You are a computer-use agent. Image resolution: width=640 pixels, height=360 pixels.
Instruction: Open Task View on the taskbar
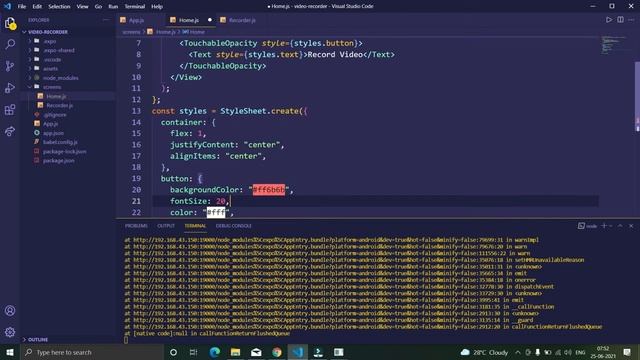click(193, 352)
